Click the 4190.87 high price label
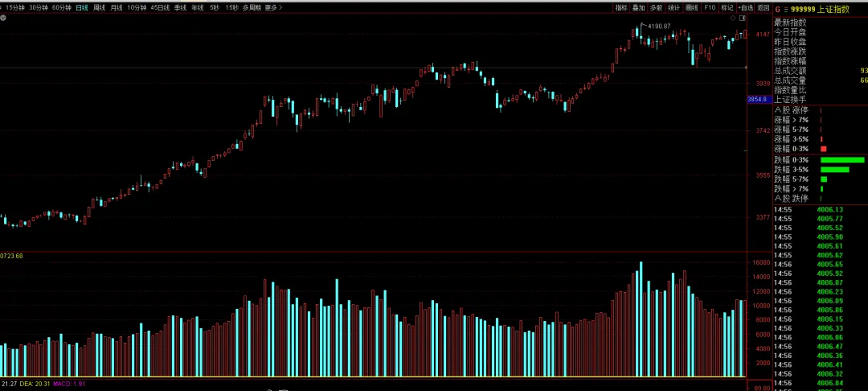 (x=659, y=26)
